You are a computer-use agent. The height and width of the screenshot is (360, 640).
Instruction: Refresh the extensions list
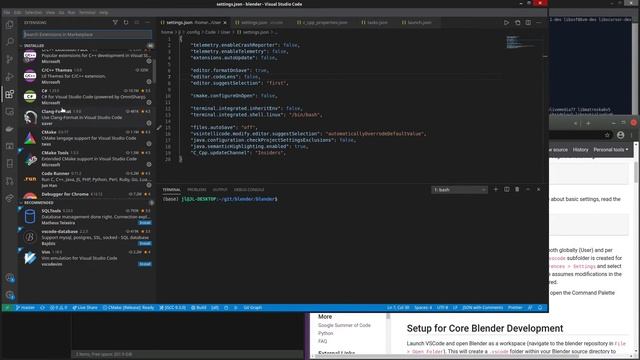pos(126,22)
